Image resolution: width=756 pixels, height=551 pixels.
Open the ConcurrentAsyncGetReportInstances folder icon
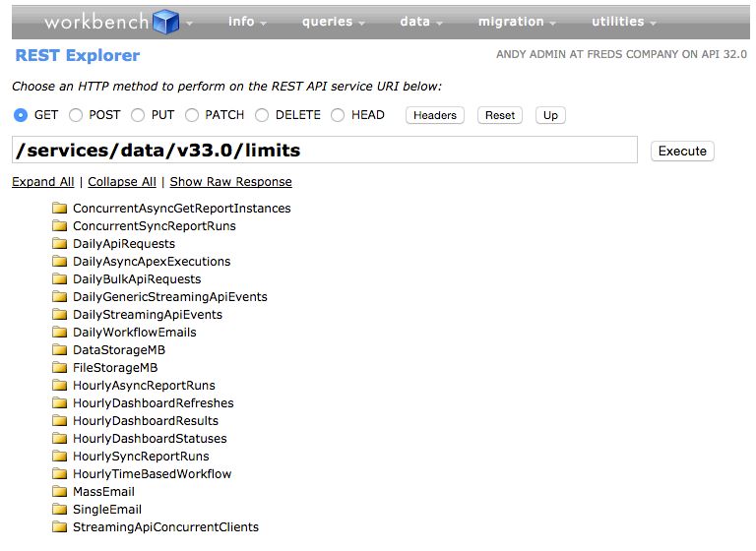coord(59,209)
